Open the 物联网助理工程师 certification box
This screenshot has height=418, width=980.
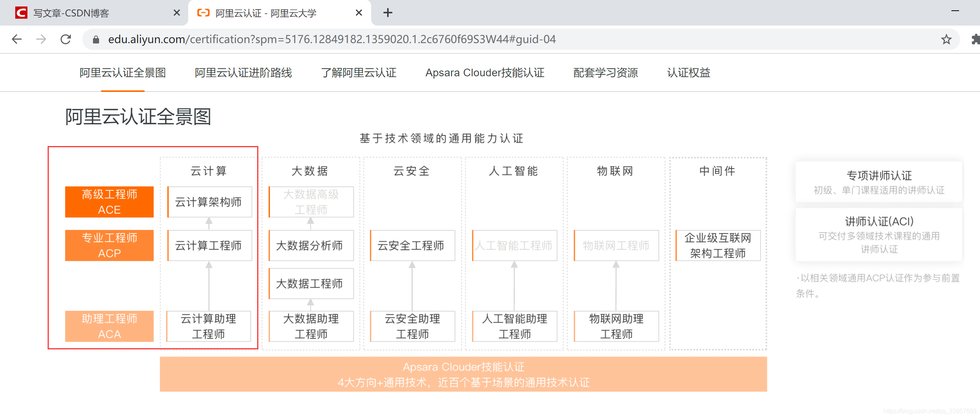(x=616, y=326)
